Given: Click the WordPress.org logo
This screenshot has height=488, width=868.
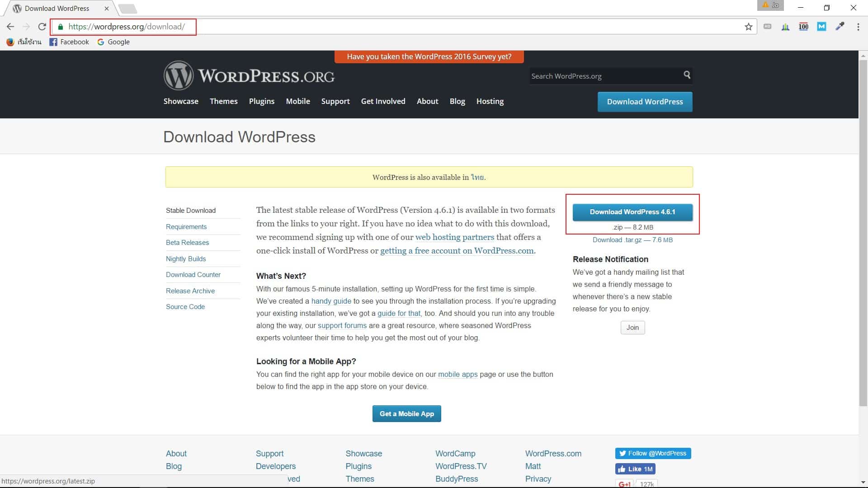Looking at the screenshot, I should click(249, 75).
